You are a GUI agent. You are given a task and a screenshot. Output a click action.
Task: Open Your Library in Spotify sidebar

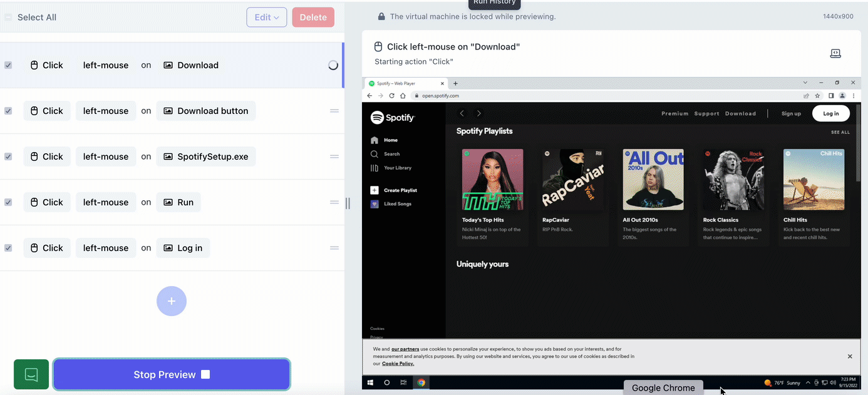[391, 168]
